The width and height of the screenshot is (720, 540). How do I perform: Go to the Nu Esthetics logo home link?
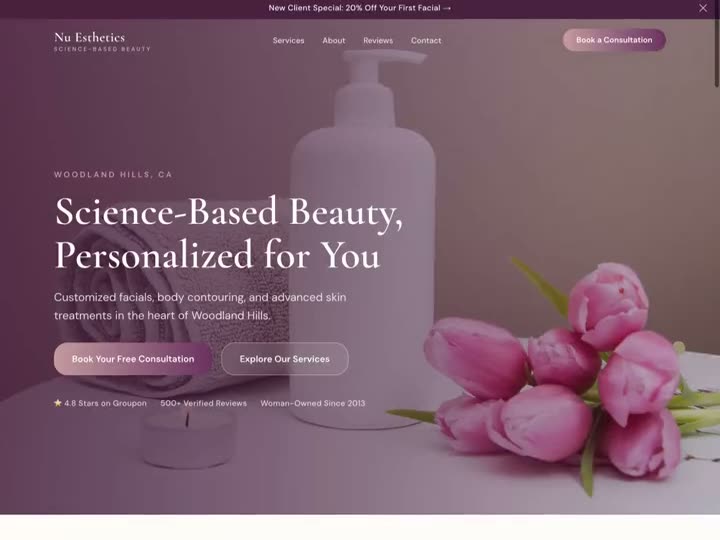coord(102,41)
